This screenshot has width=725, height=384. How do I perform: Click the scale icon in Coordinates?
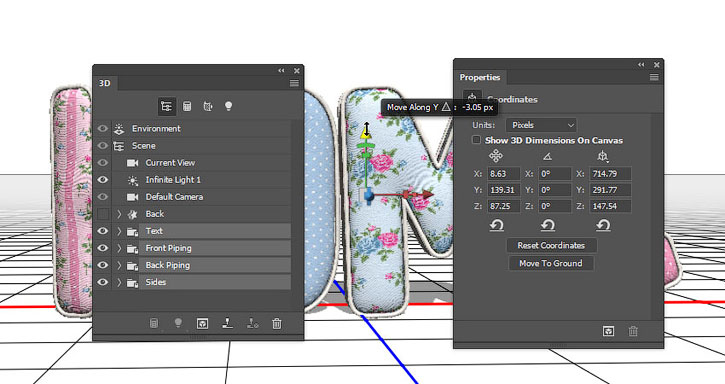pyautogui.click(x=602, y=156)
